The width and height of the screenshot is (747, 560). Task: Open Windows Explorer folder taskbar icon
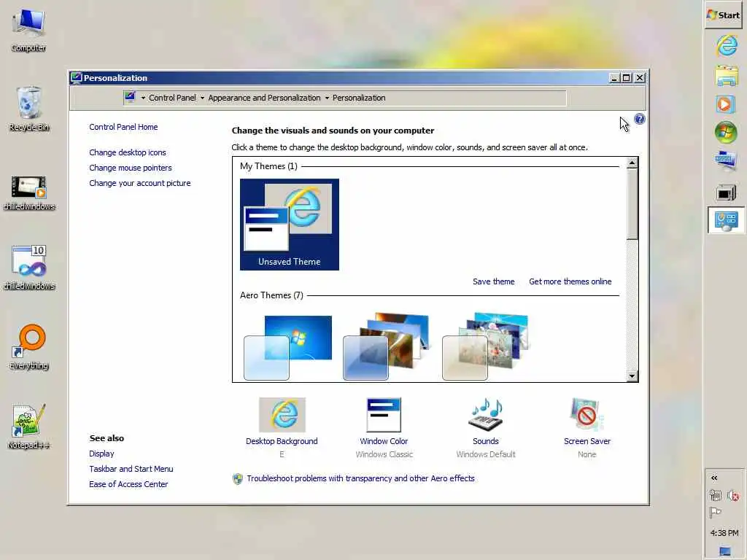[x=726, y=76]
